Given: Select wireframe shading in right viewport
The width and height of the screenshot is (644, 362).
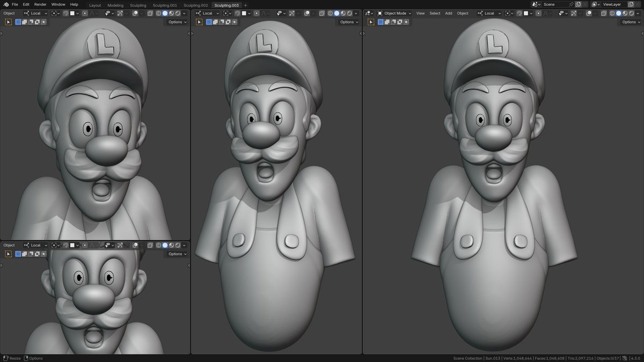Looking at the screenshot, I should [x=611, y=13].
